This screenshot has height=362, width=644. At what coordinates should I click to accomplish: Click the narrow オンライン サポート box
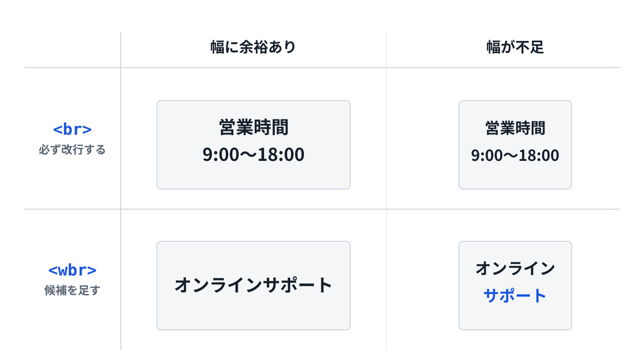(x=515, y=286)
